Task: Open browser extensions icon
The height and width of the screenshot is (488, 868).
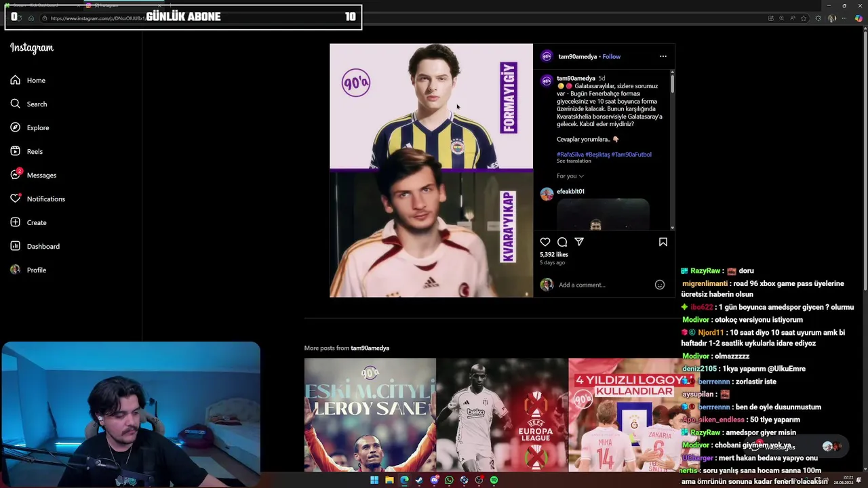Action: tap(818, 18)
